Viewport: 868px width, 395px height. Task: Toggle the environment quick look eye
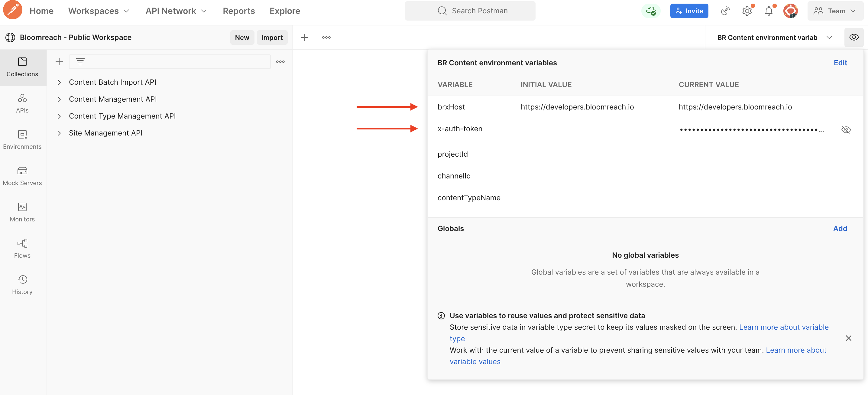pyautogui.click(x=853, y=37)
